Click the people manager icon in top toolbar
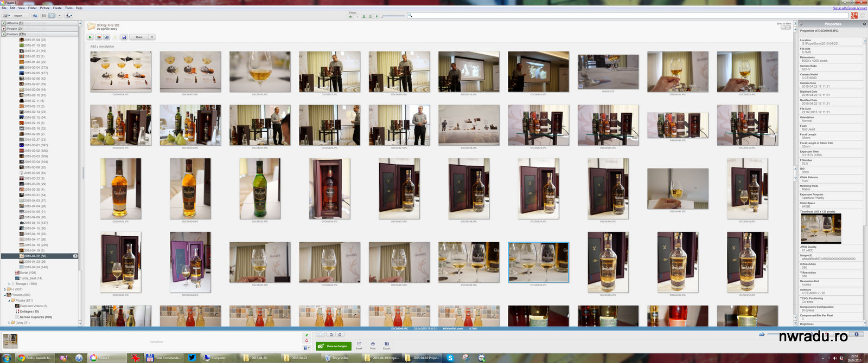The width and height of the screenshot is (868, 363). (x=69, y=16)
